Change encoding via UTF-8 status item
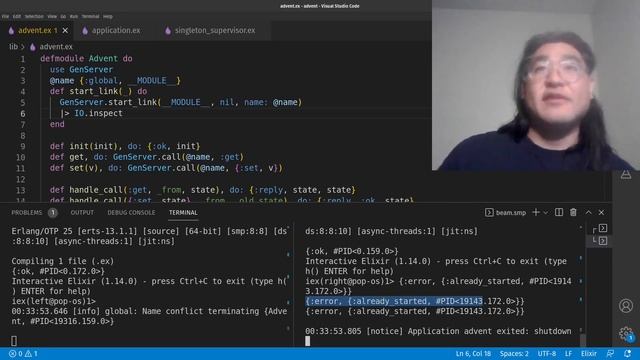The image size is (640, 360). pyautogui.click(x=547, y=353)
